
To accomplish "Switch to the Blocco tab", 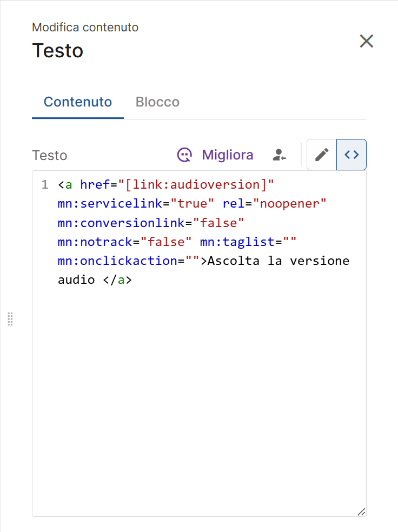I will [x=157, y=102].
